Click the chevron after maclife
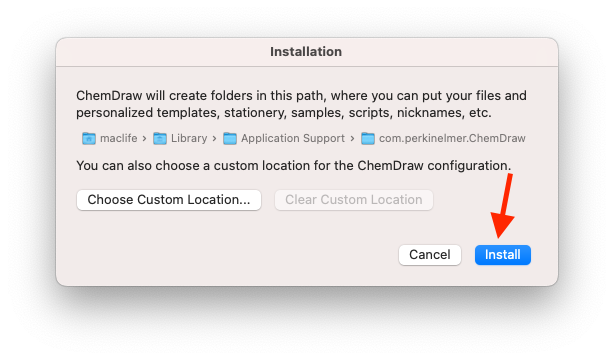 click(x=144, y=139)
